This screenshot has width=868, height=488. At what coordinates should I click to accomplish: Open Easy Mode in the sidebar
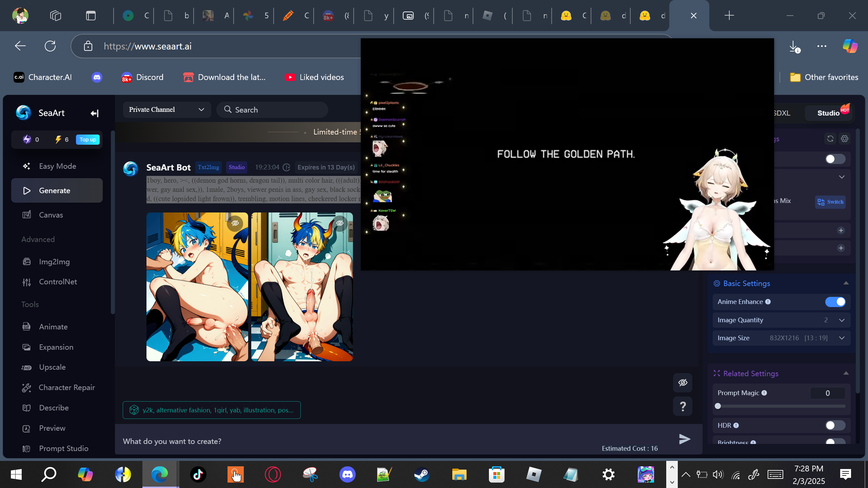(57, 166)
